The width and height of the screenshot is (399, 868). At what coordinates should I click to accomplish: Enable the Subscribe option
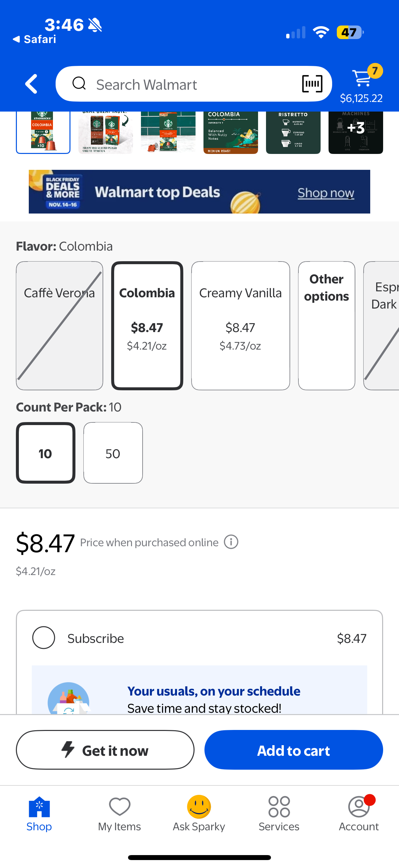click(x=43, y=637)
